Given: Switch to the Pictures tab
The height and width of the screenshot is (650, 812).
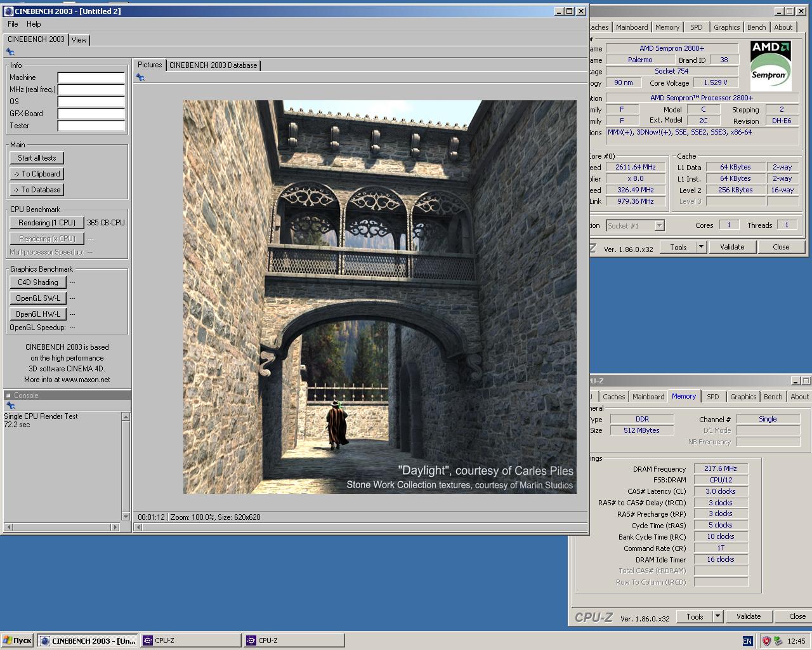Looking at the screenshot, I should point(150,65).
